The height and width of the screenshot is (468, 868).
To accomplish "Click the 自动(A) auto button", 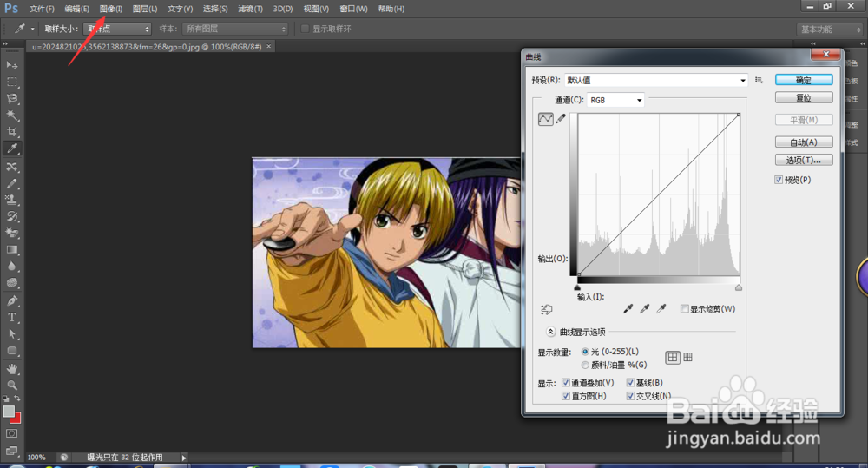I will click(x=804, y=142).
